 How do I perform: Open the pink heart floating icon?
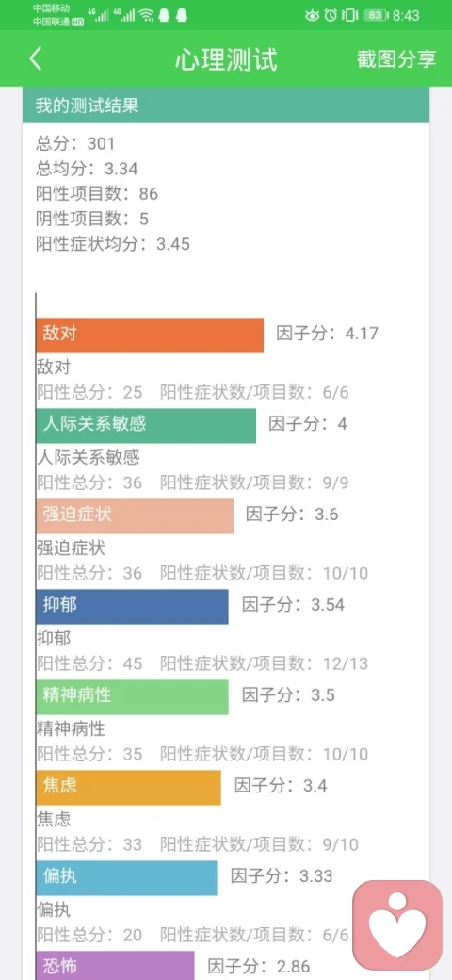(397, 925)
